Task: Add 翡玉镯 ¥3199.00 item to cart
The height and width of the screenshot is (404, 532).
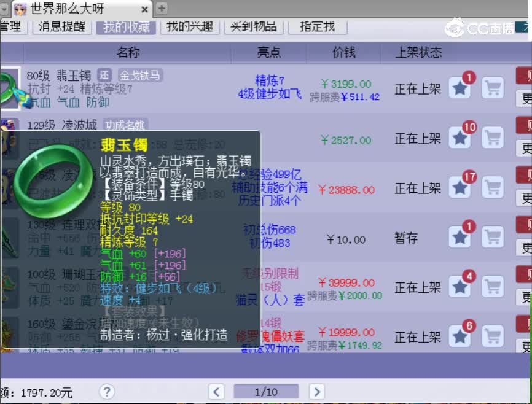Action: click(493, 88)
